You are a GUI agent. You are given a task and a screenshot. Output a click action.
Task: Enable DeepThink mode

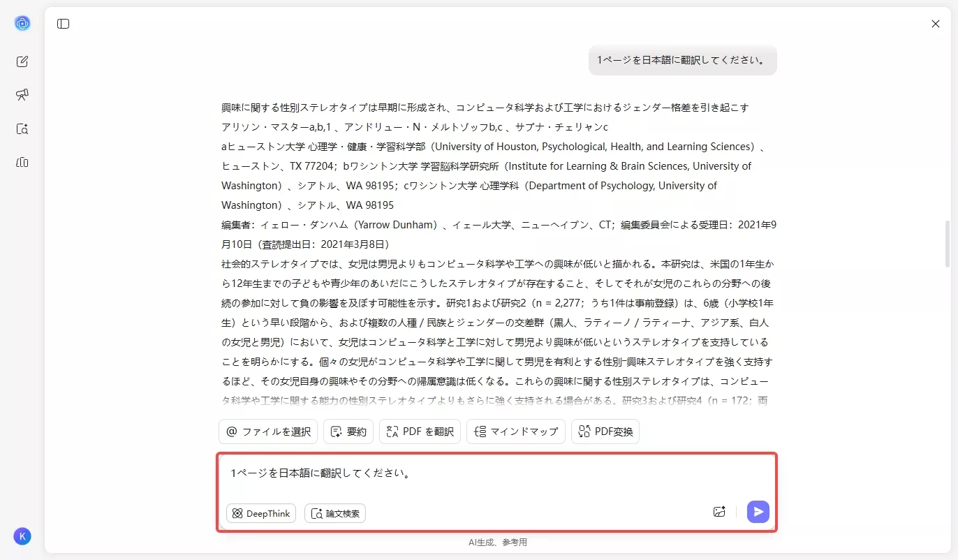click(x=260, y=513)
